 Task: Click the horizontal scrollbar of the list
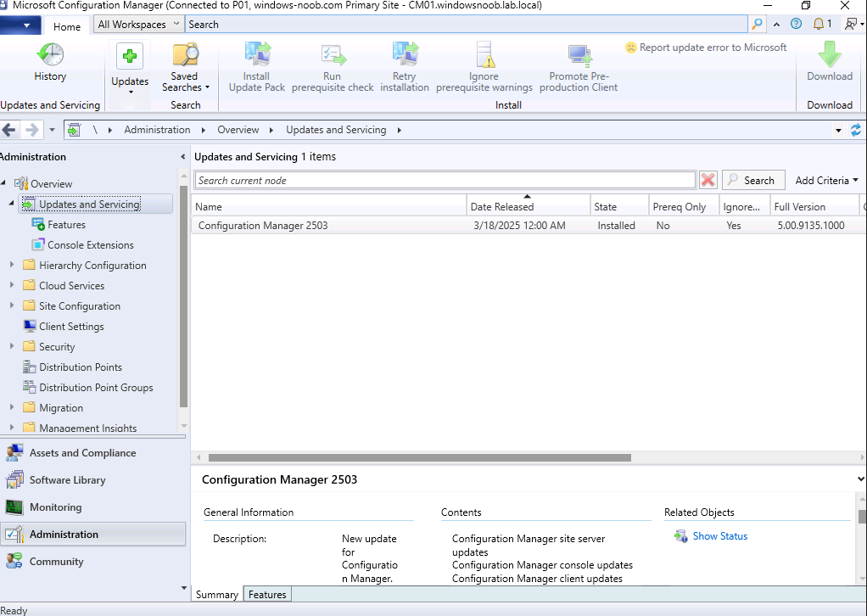pos(419,457)
